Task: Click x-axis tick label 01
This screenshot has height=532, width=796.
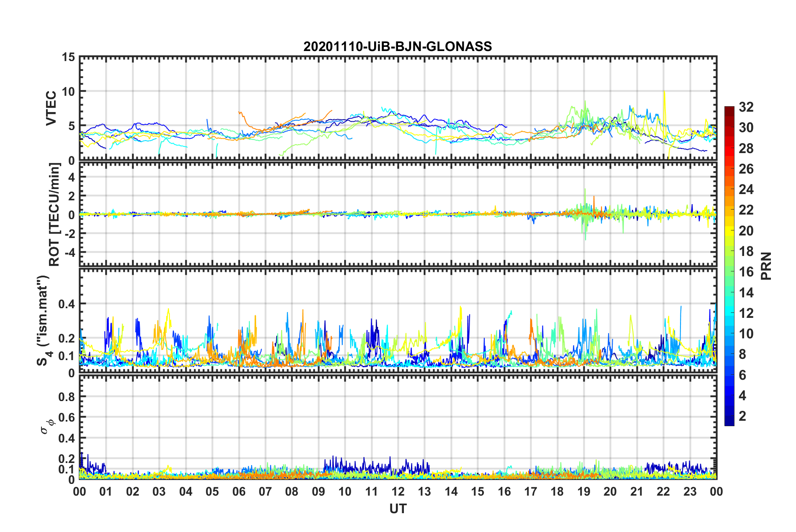Action: click(x=106, y=492)
